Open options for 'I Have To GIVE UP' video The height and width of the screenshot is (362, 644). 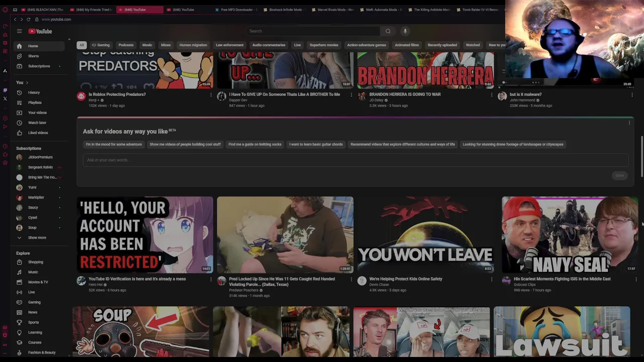click(351, 95)
